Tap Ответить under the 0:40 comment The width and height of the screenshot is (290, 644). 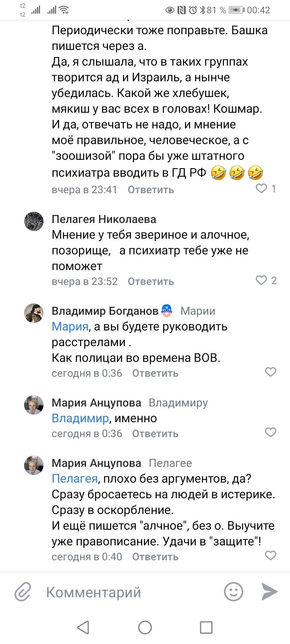[x=155, y=557]
